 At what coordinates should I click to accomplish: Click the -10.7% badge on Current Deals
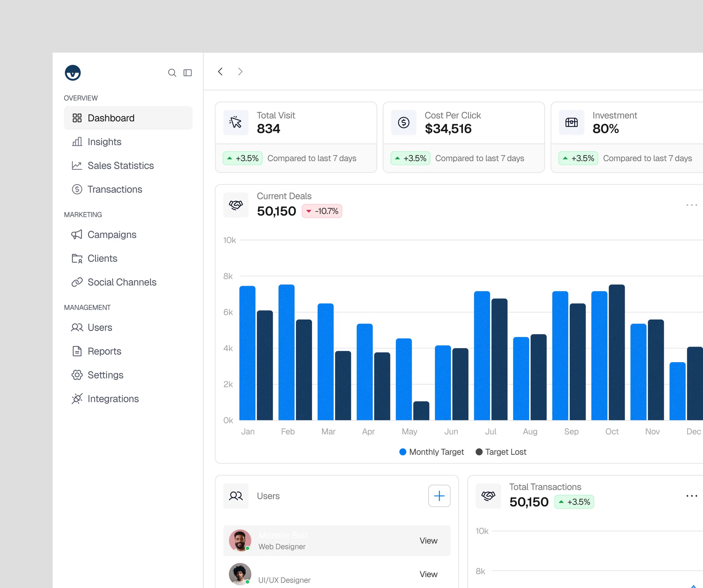(322, 211)
